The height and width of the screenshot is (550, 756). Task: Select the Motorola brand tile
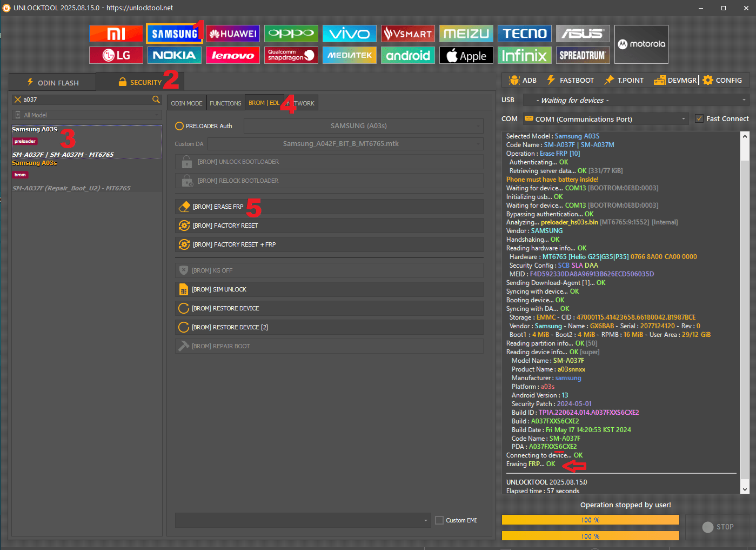(641, 44)
